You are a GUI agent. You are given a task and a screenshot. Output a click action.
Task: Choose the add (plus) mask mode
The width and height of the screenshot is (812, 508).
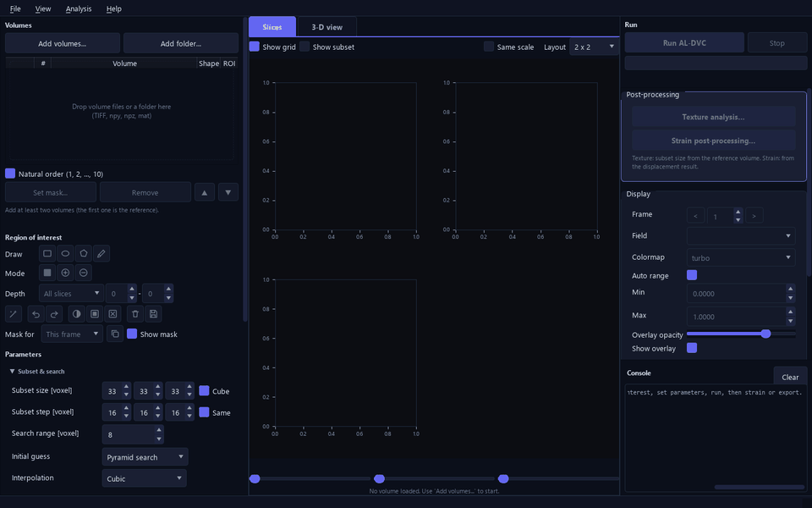point(65,273)
